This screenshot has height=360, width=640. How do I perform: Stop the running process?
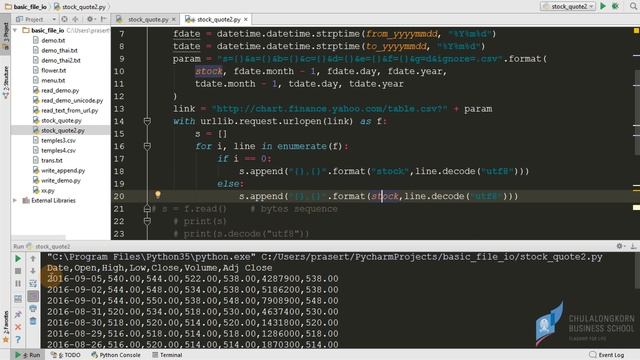click(x=18, y=271)
